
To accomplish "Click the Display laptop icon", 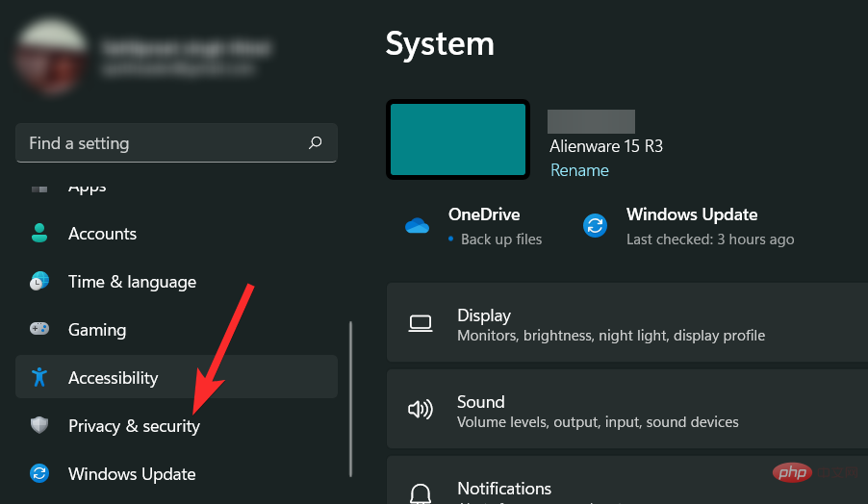I will coord(421,323).
